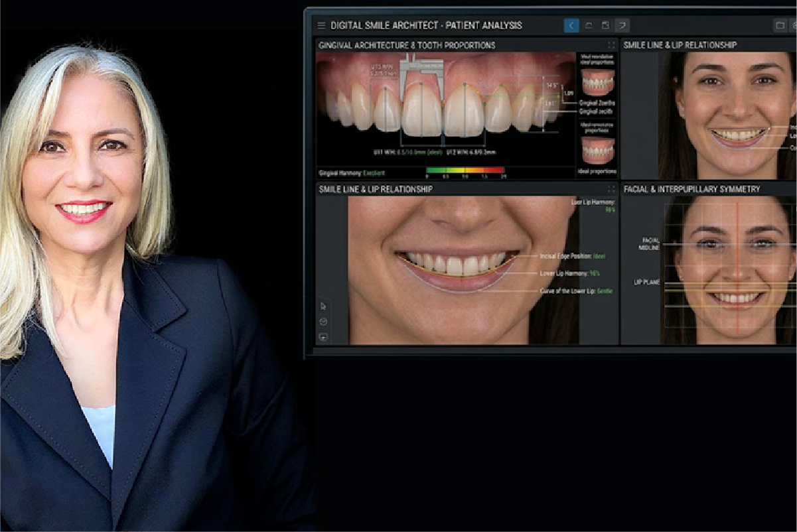Click the upper ideal proportions teeth thumbnail
Screen dimensions: 797x532
point(597,83)
